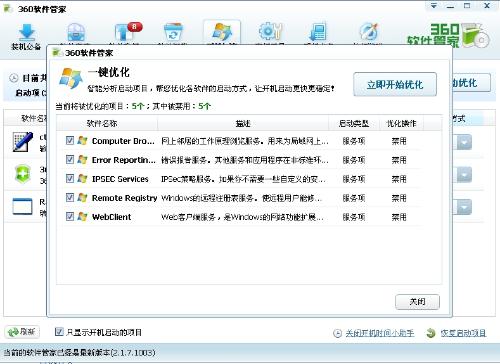The width and height of the screenshot is (500, 364).
Task: Uncheck the WebClient checkbox
Action: (x=70, y=216)
